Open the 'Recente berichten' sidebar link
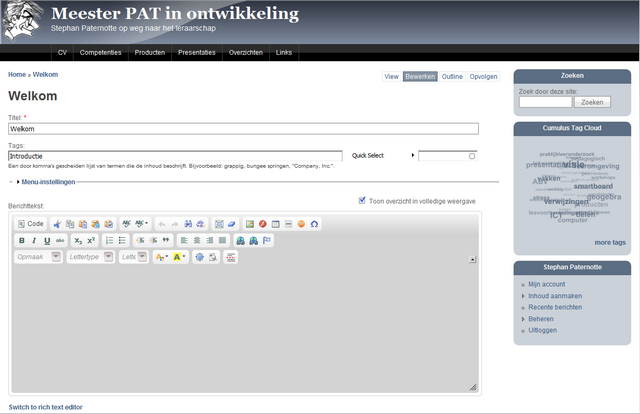 [x=554, y=307]
